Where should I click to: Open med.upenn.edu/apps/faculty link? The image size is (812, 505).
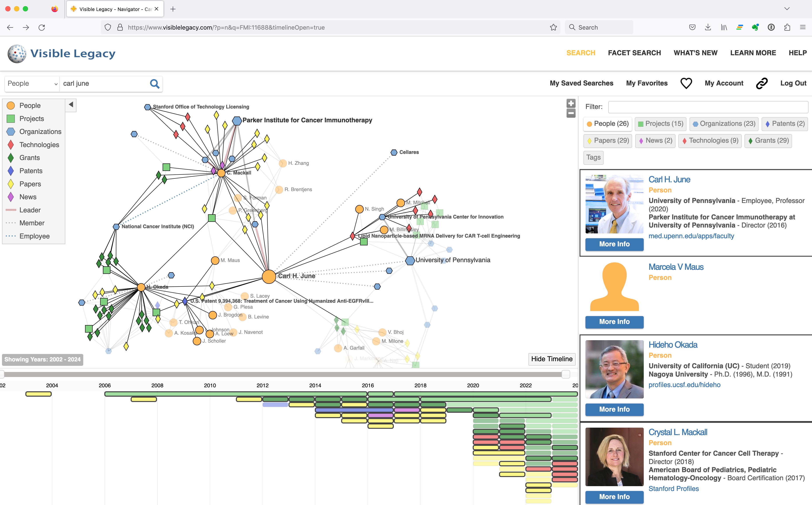[x=691, y=236]
